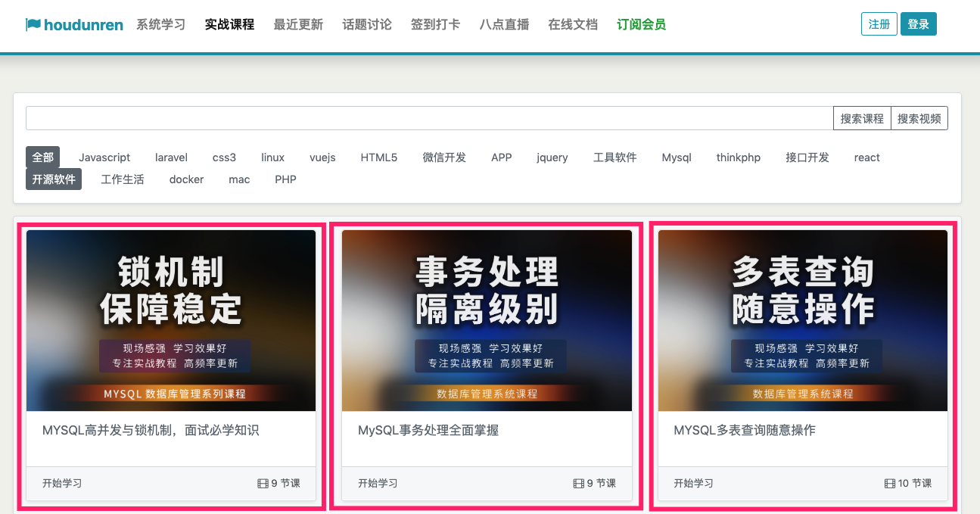The width and height of the screenshot is (980, 514).
Task: Filter by vuejs tag
Action: point(322,157)
